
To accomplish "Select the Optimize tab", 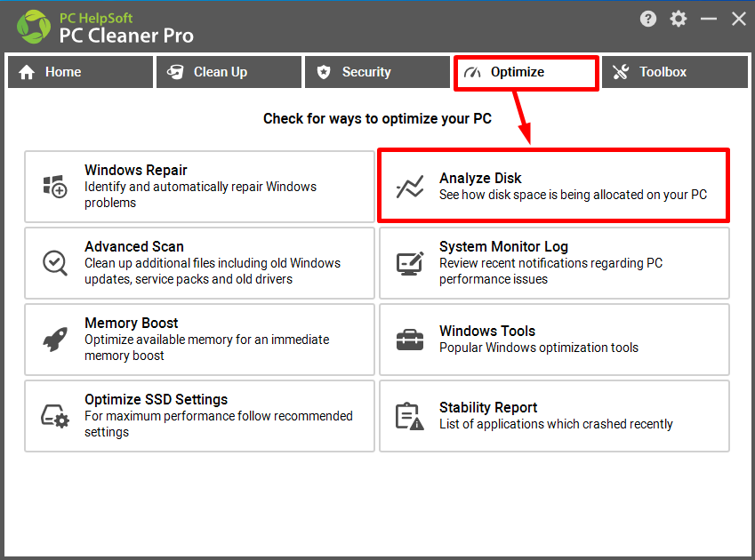I will 526,72.
